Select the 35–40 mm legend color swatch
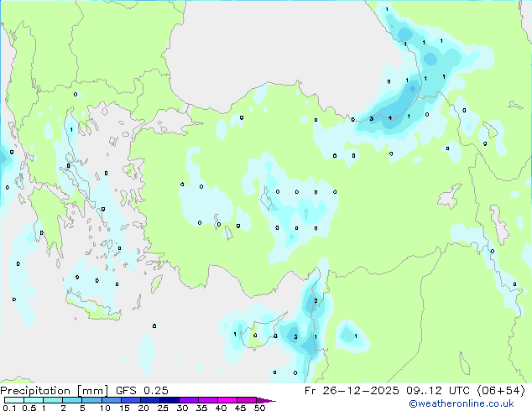The width and height of the screenshot is (532, 411). click(207, 400)
